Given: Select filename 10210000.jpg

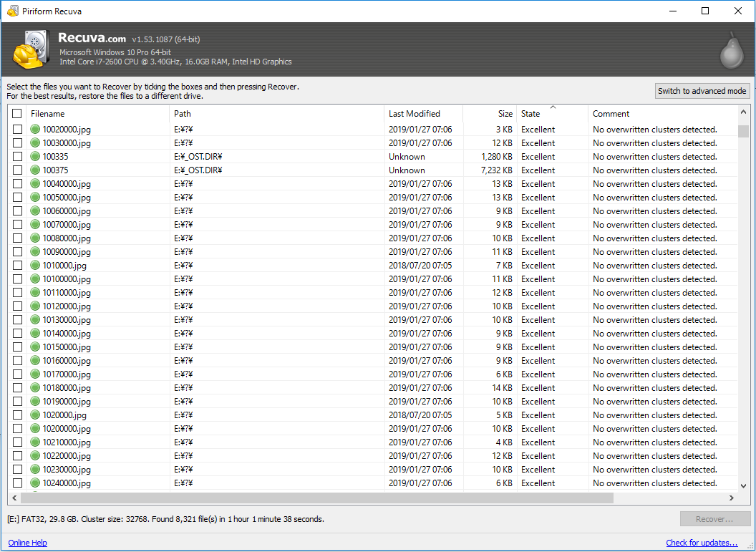Looking at the screenshot, I should click(x=67, y=442).
